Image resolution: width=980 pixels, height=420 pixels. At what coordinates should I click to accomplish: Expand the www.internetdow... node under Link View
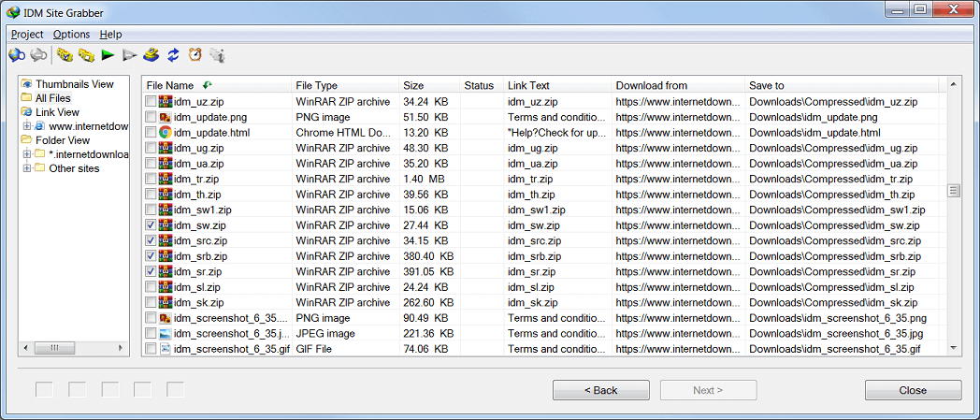click(x=26, y=126)
